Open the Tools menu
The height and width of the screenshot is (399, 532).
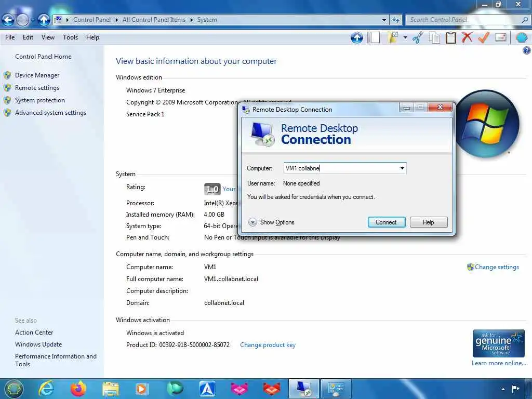pos(70,37)
